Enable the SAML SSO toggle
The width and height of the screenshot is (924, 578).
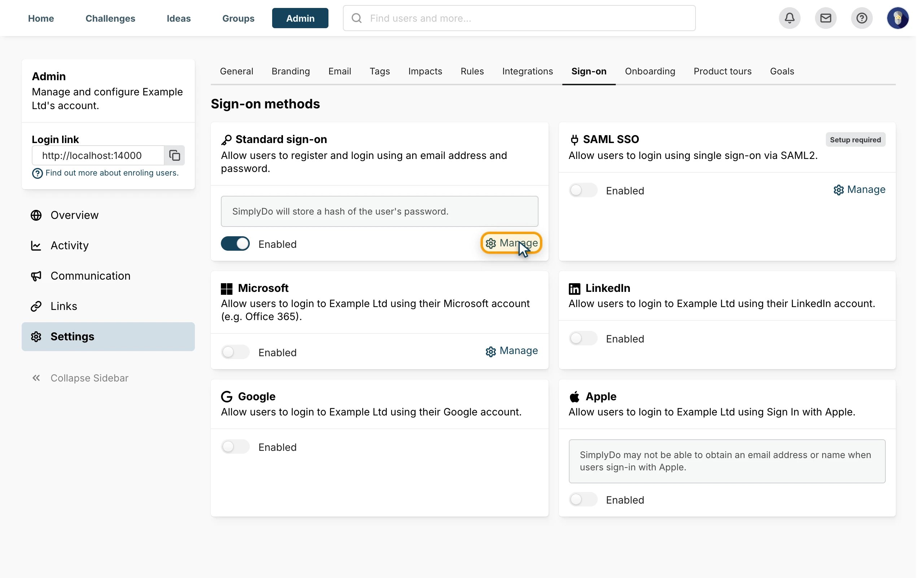point(583,190)
